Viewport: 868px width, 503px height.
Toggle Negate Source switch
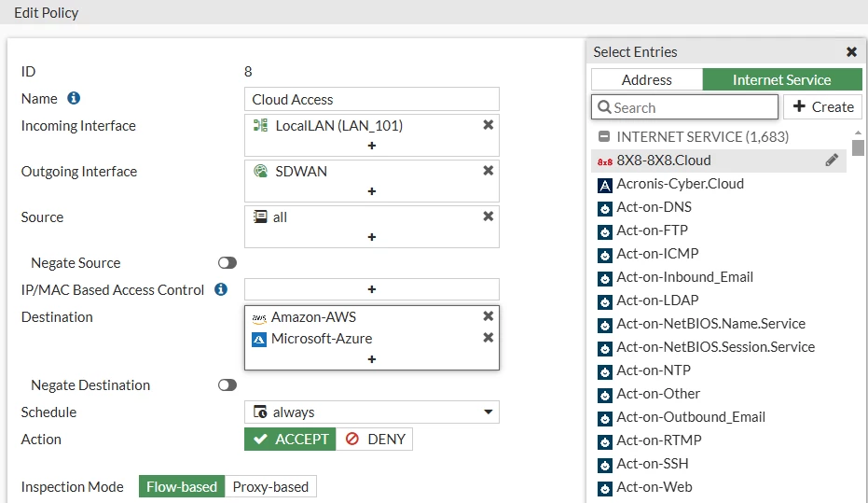pyautogui.click(x=227, y=262)
